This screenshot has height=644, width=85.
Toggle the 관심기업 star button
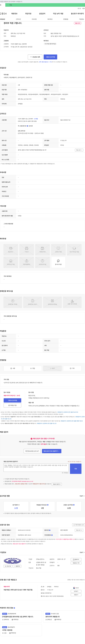pyautogui.click(x=8, y=566)
